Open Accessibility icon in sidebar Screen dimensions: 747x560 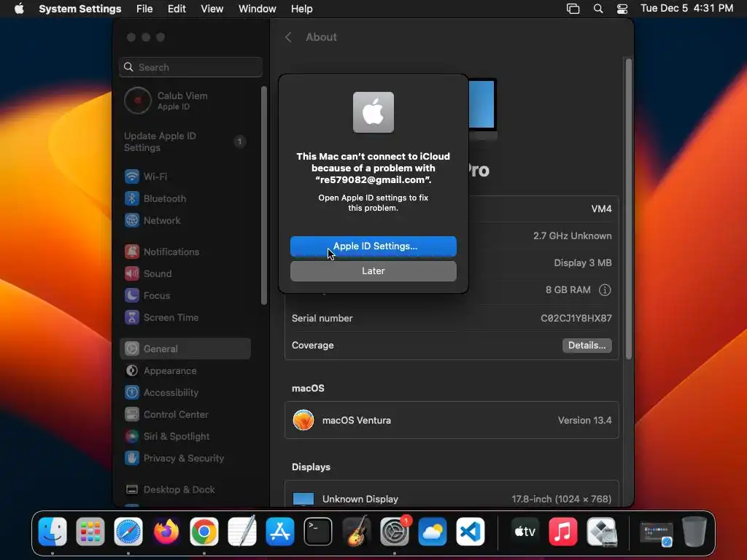(x=132, y=392)
